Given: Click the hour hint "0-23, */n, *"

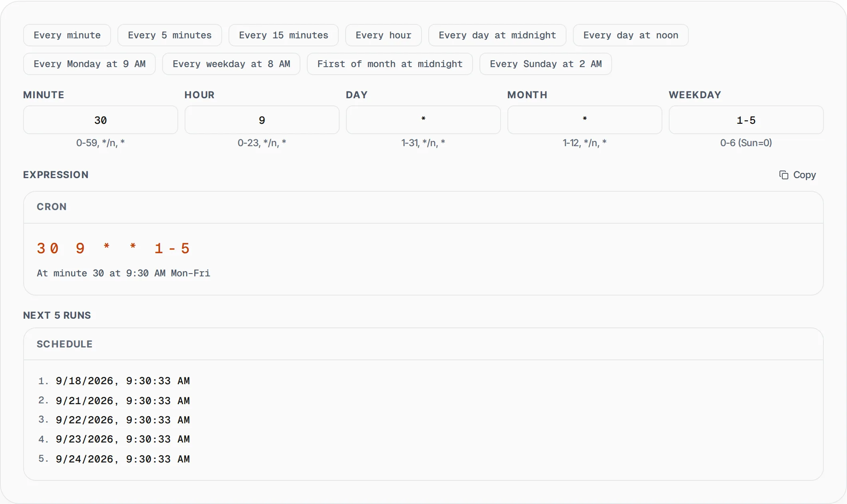Looking at the screenshot, I should point(262,143).
